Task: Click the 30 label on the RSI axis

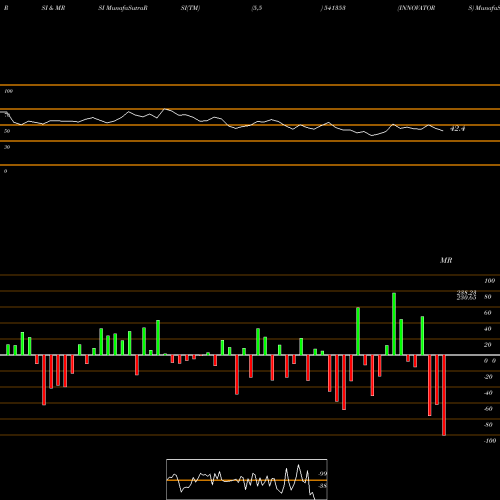Action: (7, 147)
